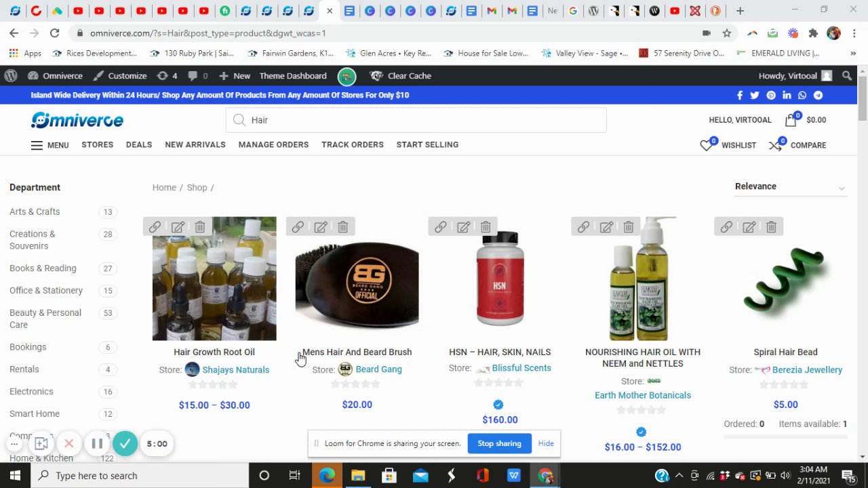This screenshot has height=488, width=868.
Task: Click the trash icon on Mens Hair And Beard Brush
Action: click(343, 227)
